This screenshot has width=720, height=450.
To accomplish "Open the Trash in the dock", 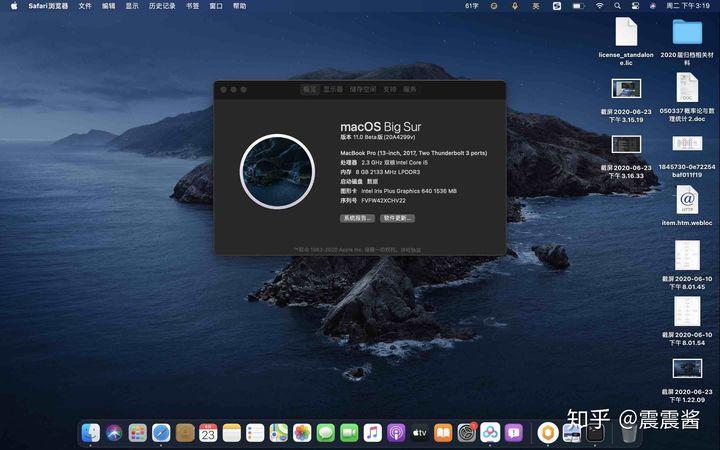I will 629,432.
